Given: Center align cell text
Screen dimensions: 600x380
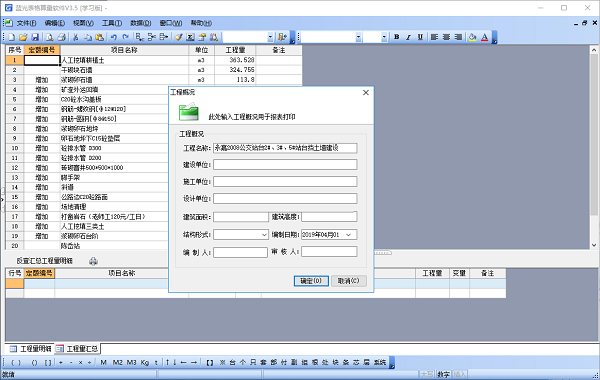Looking at the screenshot, I should pos(446,37).
